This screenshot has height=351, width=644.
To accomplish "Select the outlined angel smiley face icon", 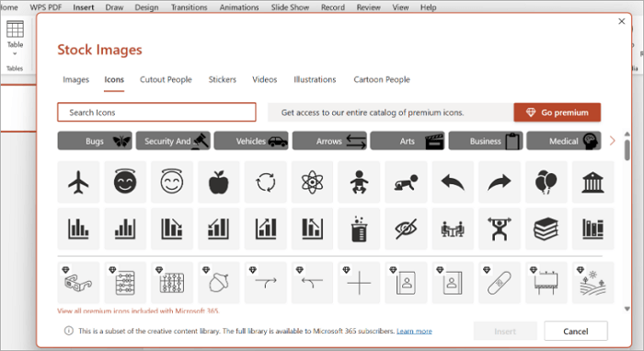I will click(172, 181).
